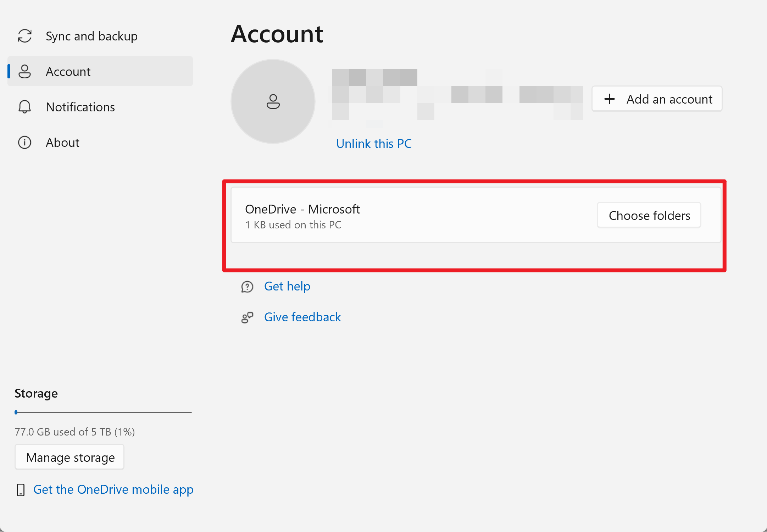767x532 pixels.
Task: Click the large profile avatar circle
Action: (x=273, y=101)
